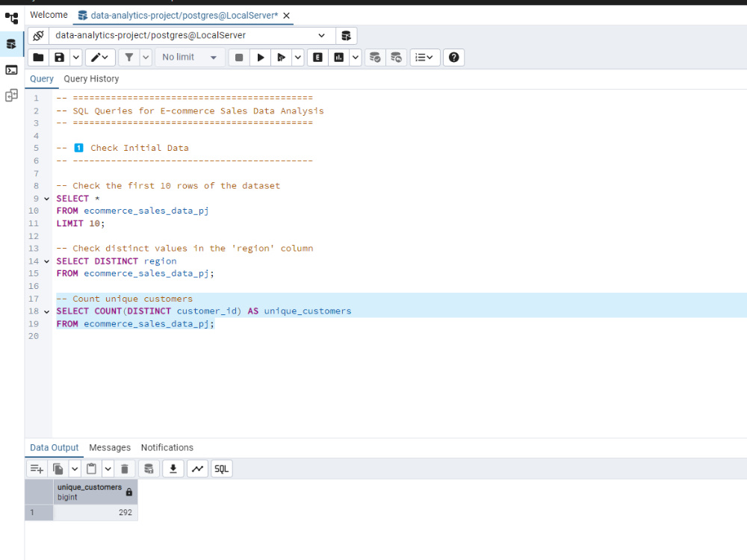
Task: Expand the save options dropdown
Action: click(x=75, y=57)
